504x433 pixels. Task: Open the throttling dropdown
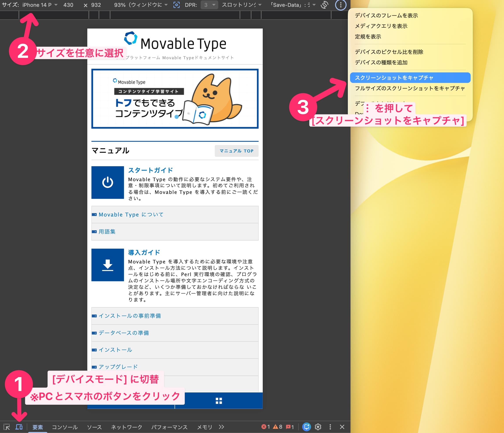click(241, 5)
